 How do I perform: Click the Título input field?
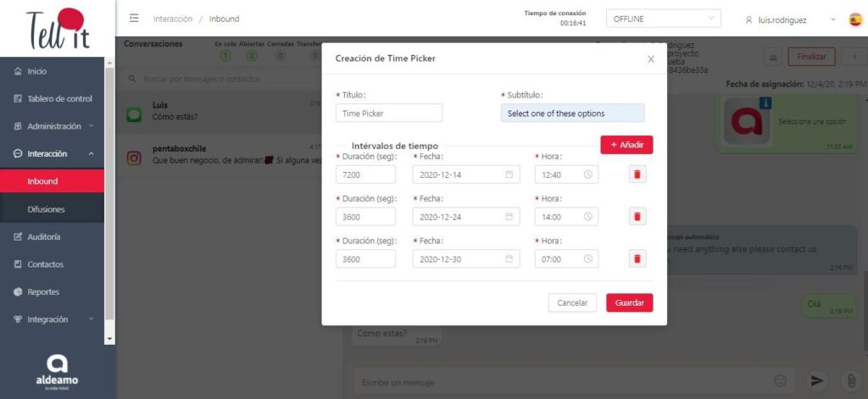click(x=389, y=114)
